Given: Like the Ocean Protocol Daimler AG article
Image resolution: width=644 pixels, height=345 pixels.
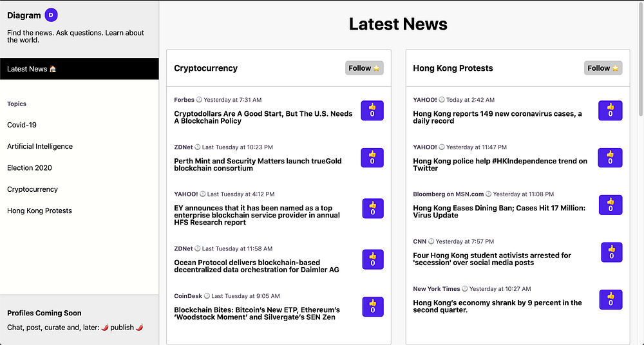Looking at the screenshot, I should coord(373,259).
